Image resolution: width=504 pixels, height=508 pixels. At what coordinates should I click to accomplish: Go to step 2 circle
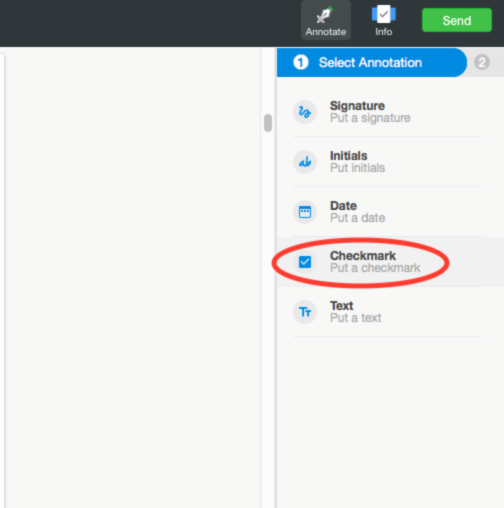(x=482, y=62)
